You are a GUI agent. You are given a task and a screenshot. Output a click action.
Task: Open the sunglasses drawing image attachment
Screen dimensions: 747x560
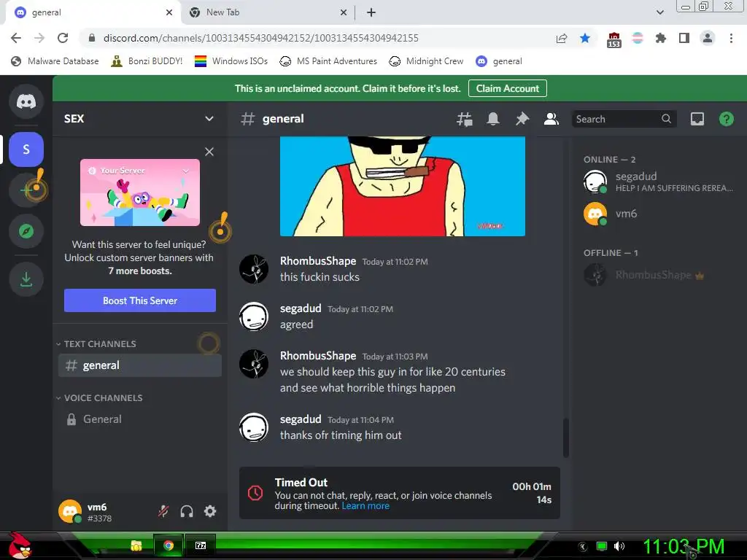403,186
